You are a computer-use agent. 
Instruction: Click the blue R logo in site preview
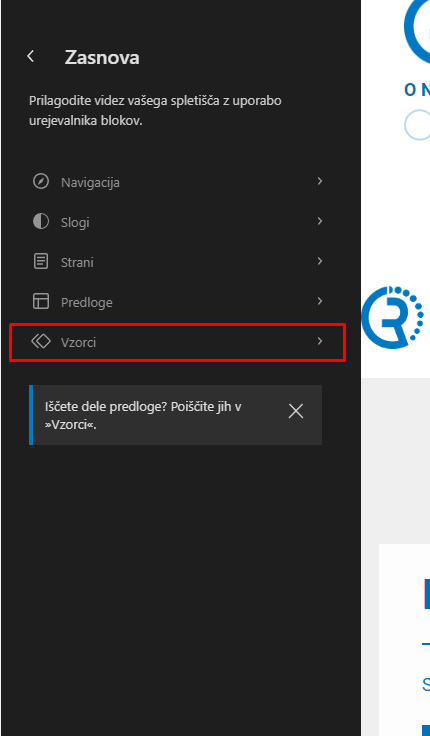[x=392, y=317]
